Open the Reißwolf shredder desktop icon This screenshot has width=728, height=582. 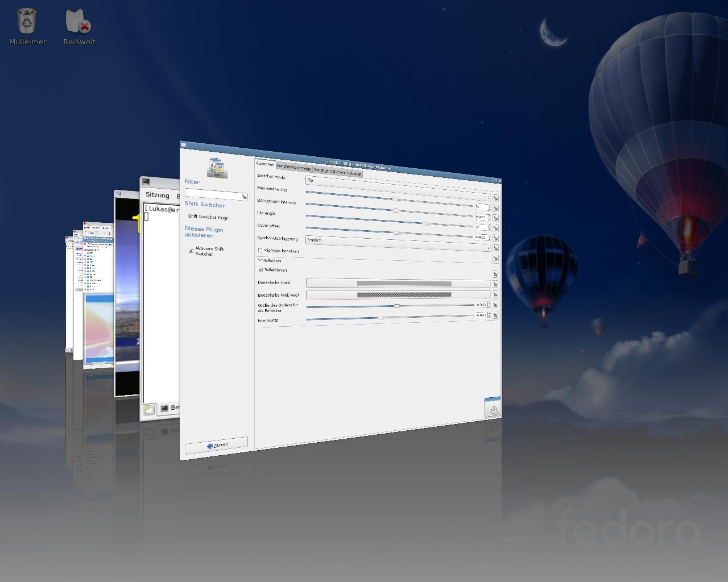point(78,22)
